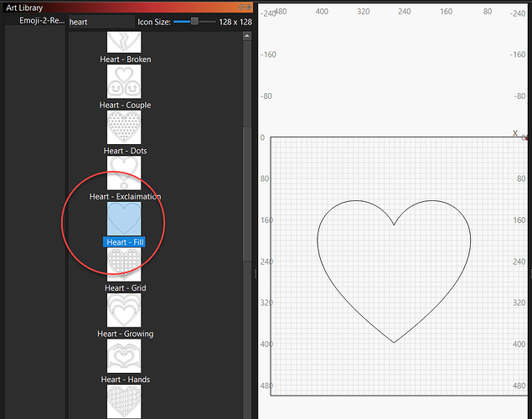Adjust the Icon Size slider handle
Image resolution: width=532 pixels, height=419 pixels.
pyautogui.click(x=194, y=21)
